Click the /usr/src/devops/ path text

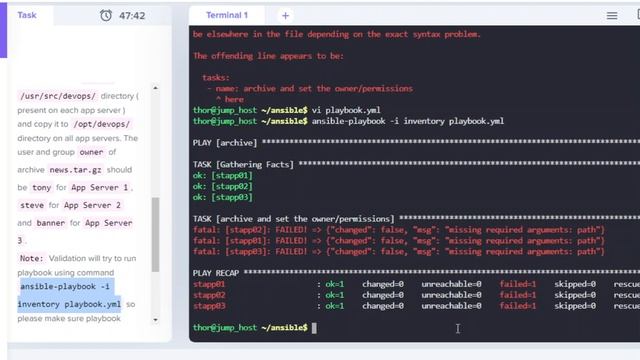[58, 96]
